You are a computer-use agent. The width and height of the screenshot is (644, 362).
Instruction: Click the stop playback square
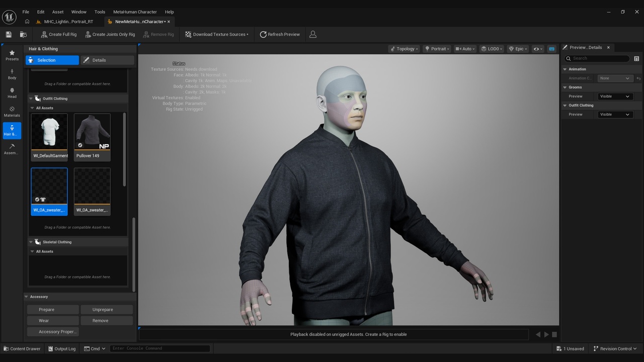click(x=554, y=334)
